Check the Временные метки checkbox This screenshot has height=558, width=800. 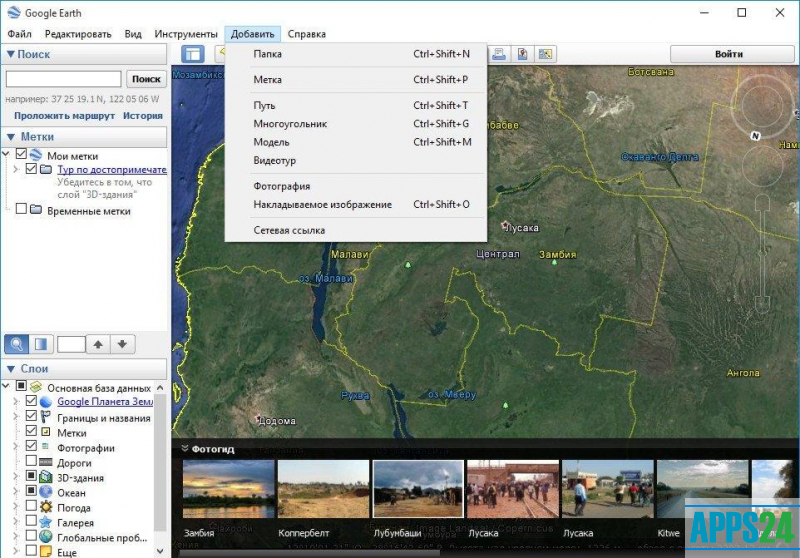coord(21,209)
